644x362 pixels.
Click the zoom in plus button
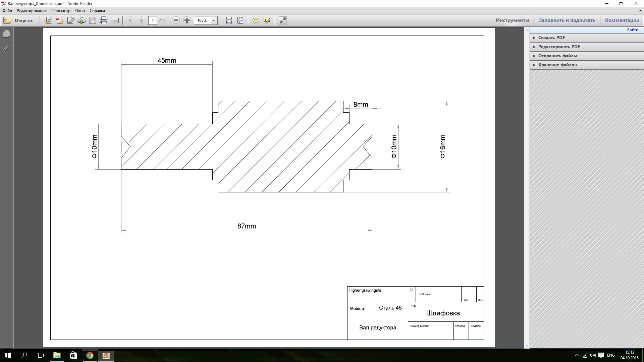coord(187,20)
